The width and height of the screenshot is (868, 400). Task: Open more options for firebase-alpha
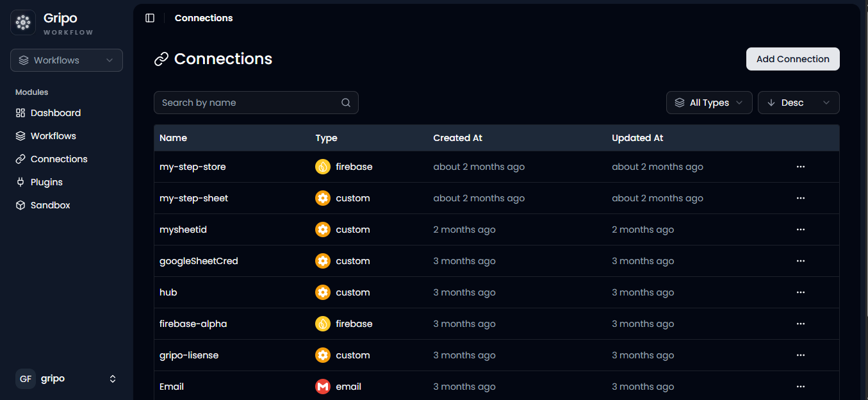pyautogui.click(x=800, y=324)
